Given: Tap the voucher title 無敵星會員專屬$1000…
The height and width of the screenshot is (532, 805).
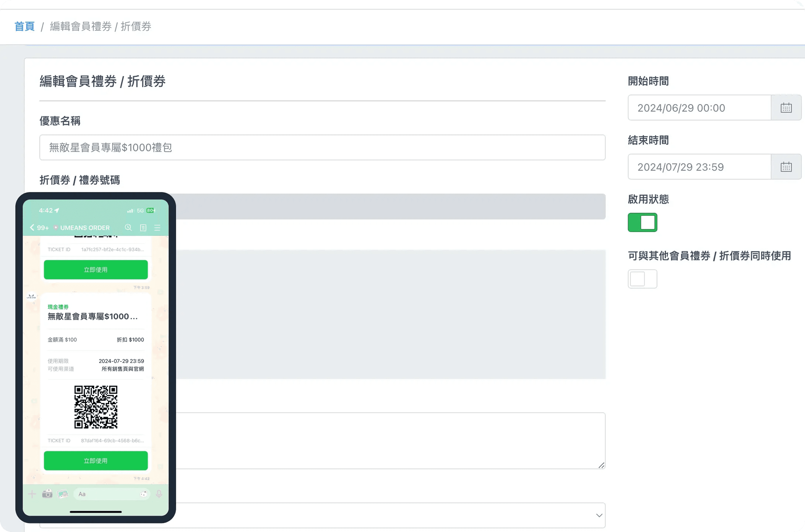Looking at the screenshot, I should pos(92,317).
